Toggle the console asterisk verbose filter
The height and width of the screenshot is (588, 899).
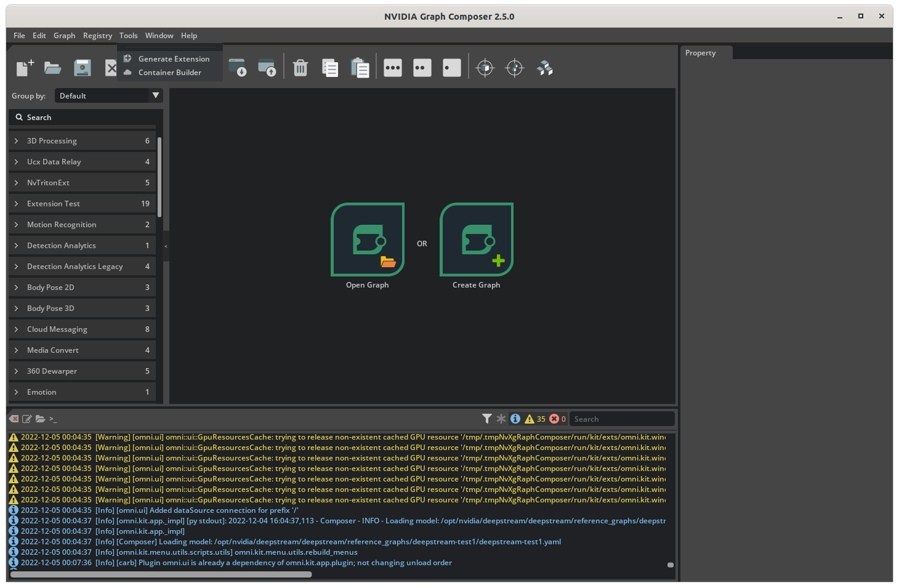501,419
